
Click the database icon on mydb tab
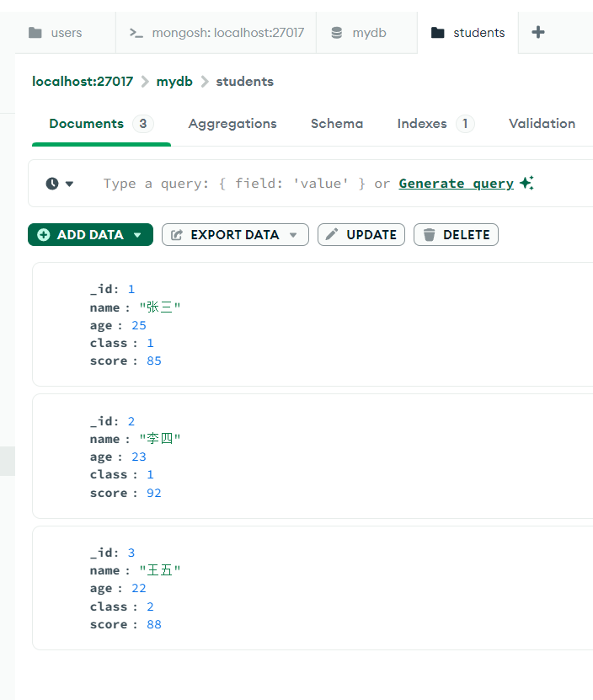click(337, 33)
